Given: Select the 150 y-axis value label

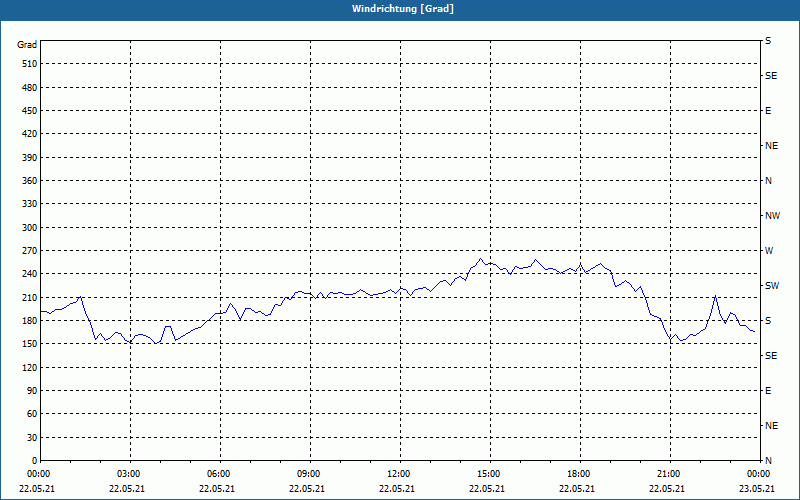Looking at the screenshot, I should [30, 344].
